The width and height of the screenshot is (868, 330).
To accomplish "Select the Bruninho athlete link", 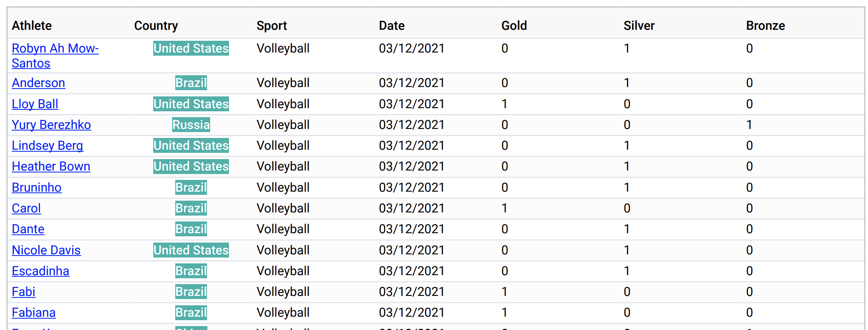I will (36, 187).
